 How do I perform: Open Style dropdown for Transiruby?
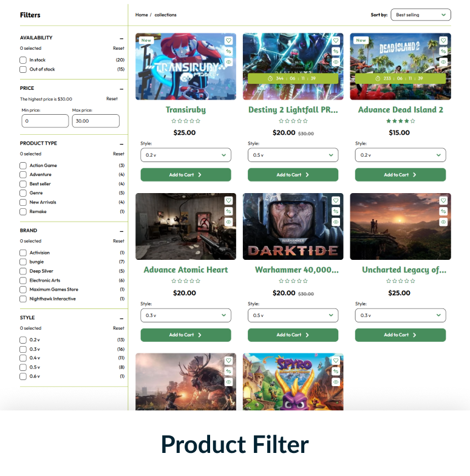click(186, 155)
